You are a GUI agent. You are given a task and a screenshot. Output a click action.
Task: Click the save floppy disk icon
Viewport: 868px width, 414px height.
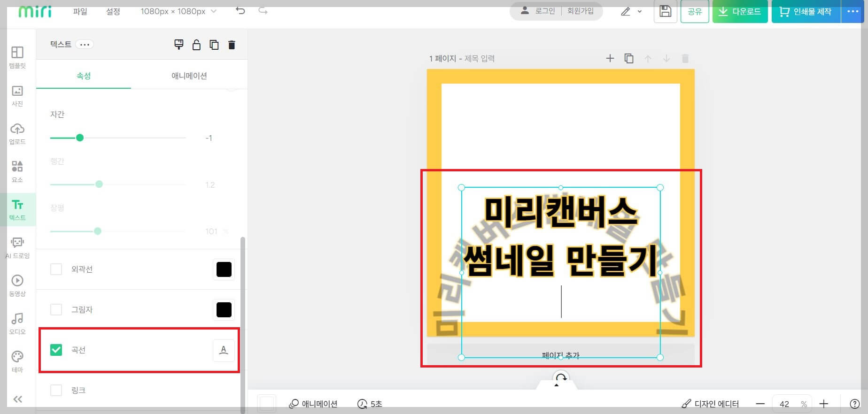(x=665, y=11)
